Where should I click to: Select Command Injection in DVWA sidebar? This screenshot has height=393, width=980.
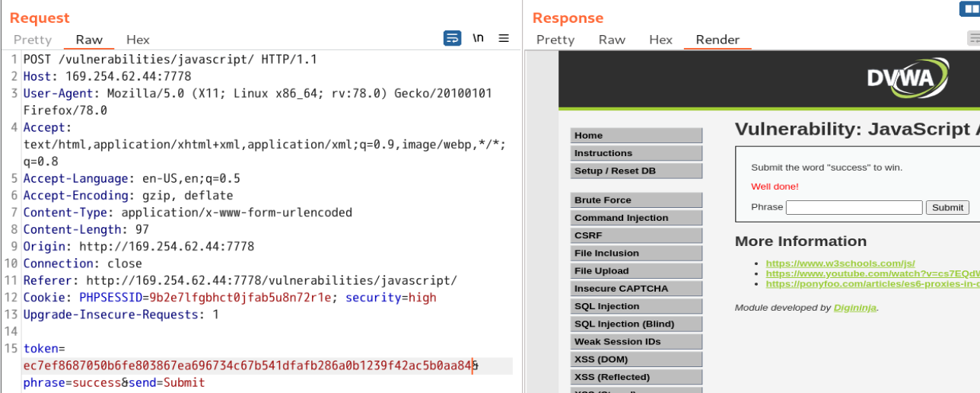[x=636, y=218]
